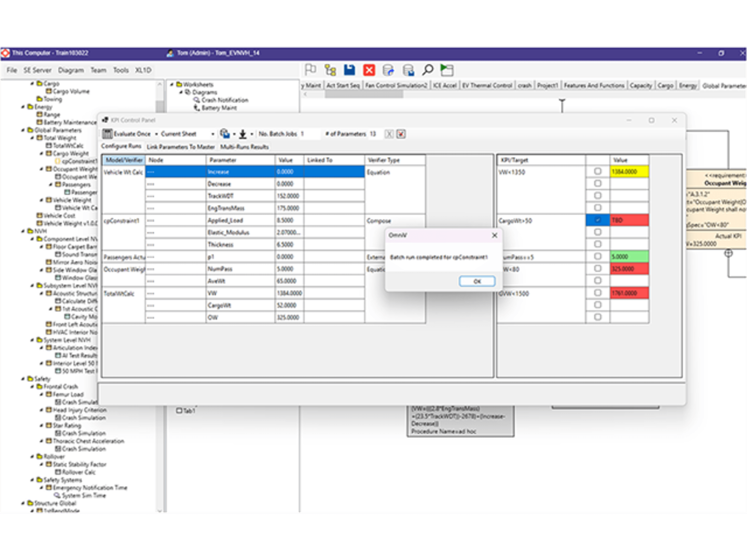Click Battery Maint diagram icon in Worksheets
The image size is (747, 560).
tap(197, 108)
